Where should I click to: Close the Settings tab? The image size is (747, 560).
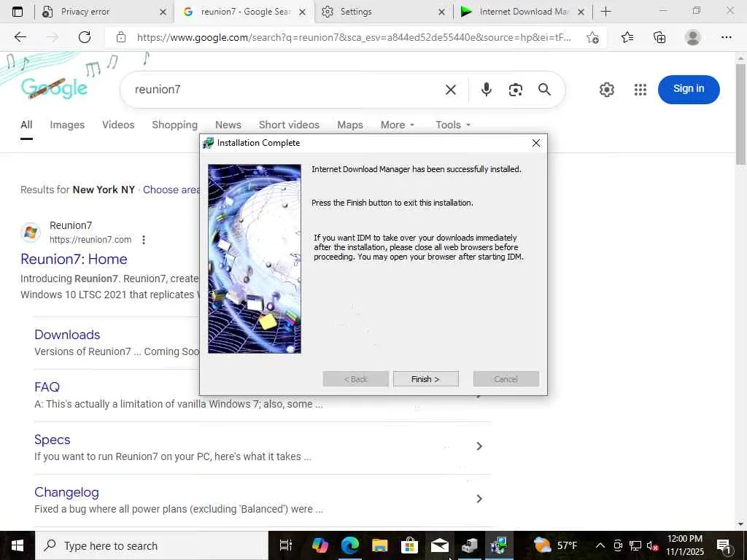coord(441,12)
